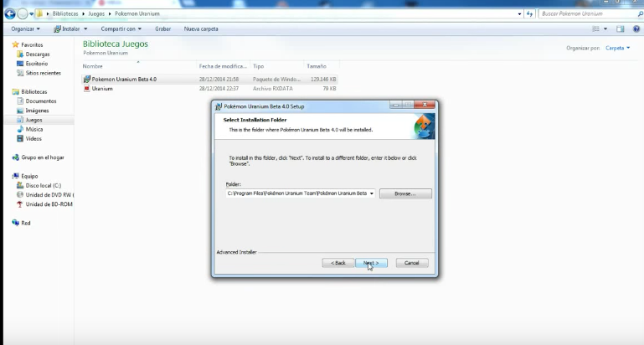Click the Pokemon Uranium breadcrumb segment
The height and width of the screenshot is (345, 644).
click(x=137, y=13)
